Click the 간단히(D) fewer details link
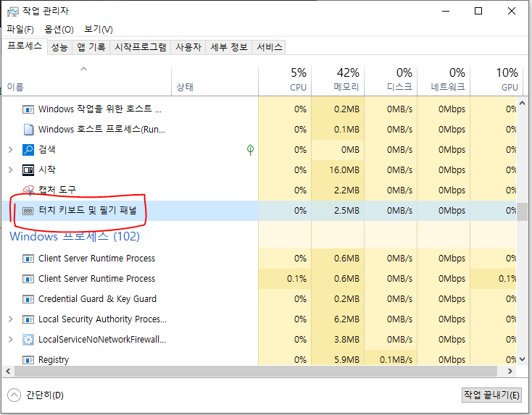Viewport: 532px width, 415px height. click(x=45, y=395)
